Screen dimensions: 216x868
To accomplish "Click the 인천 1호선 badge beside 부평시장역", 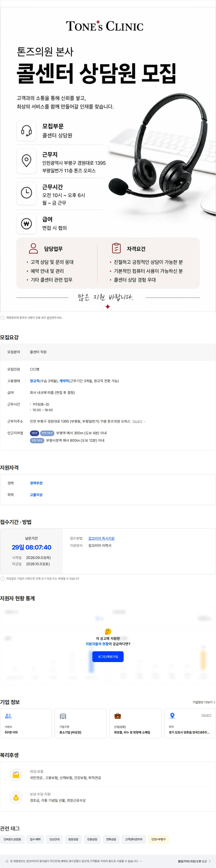I will tap(37, 440).
